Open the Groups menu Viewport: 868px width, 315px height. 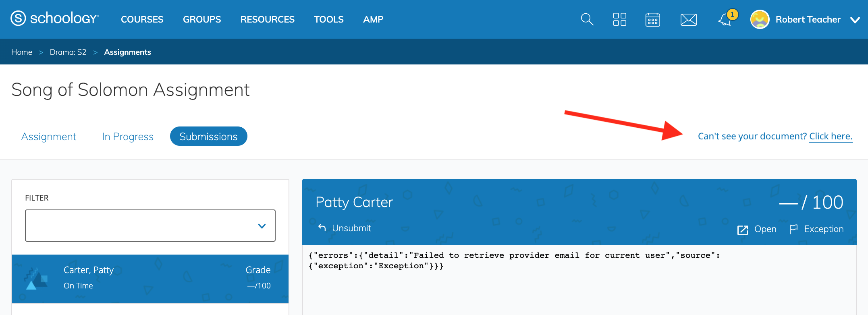201,19
